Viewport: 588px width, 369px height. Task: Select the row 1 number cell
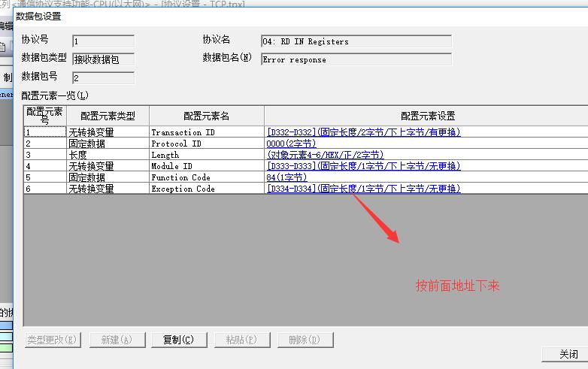45,132
